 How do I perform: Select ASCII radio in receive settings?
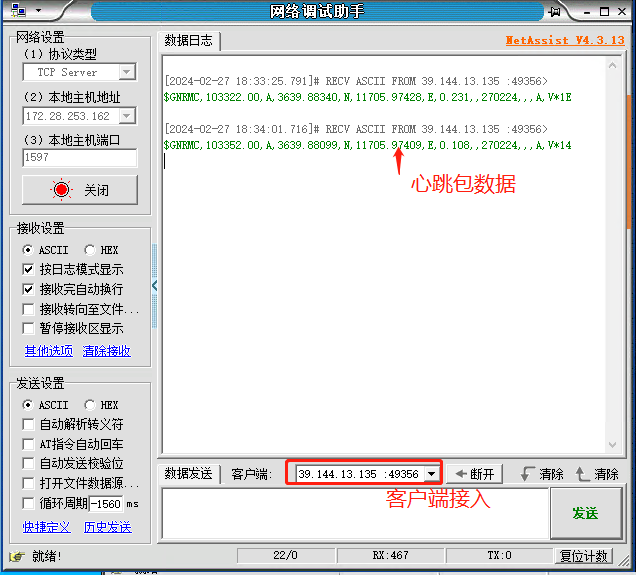[x=28, y=250]
